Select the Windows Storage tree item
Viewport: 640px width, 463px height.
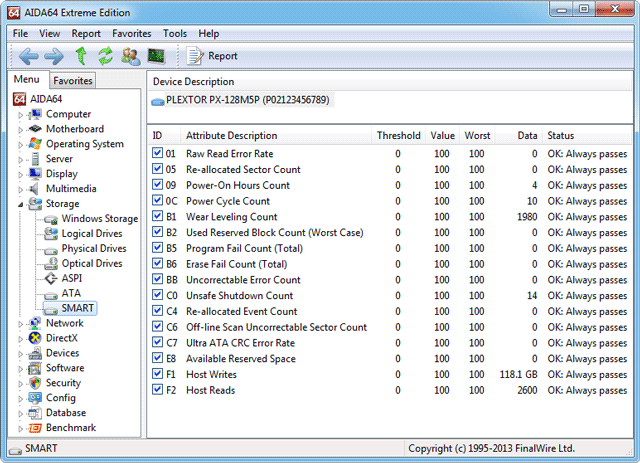100,218
